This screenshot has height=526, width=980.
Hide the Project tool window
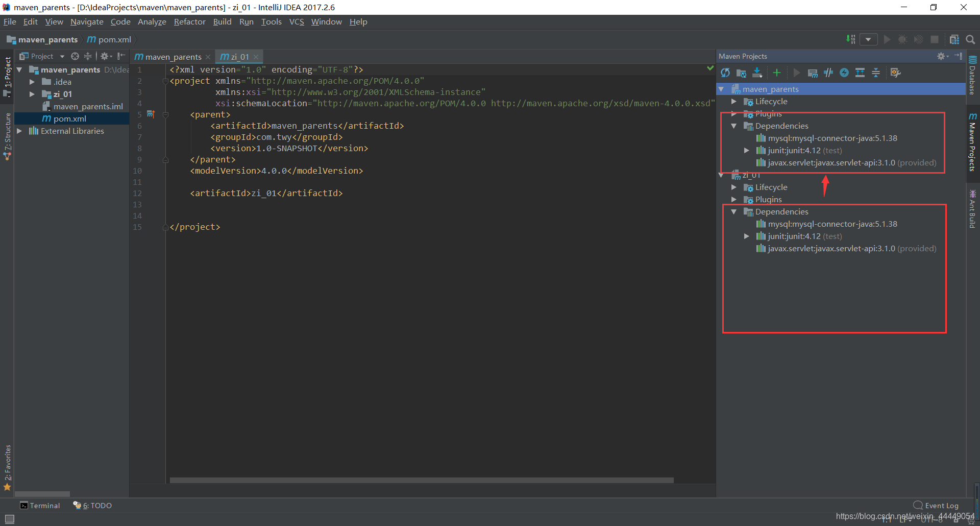[121, 56]
